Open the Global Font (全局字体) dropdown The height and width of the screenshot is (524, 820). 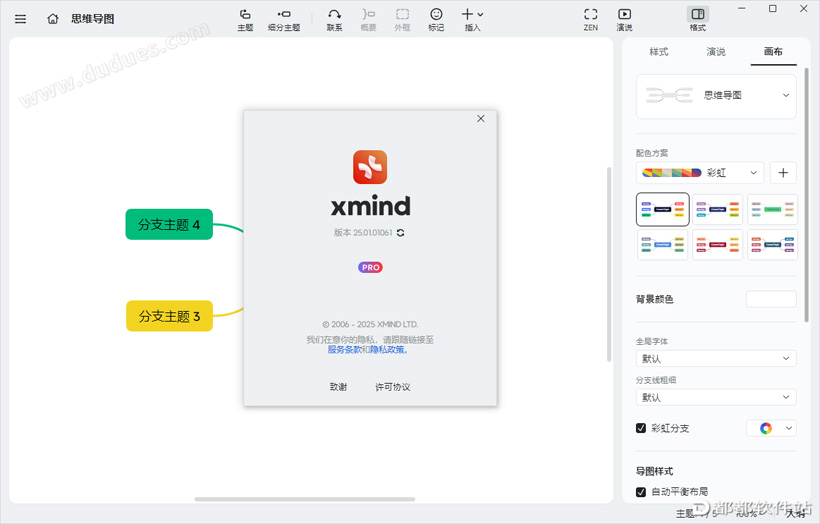716,358
